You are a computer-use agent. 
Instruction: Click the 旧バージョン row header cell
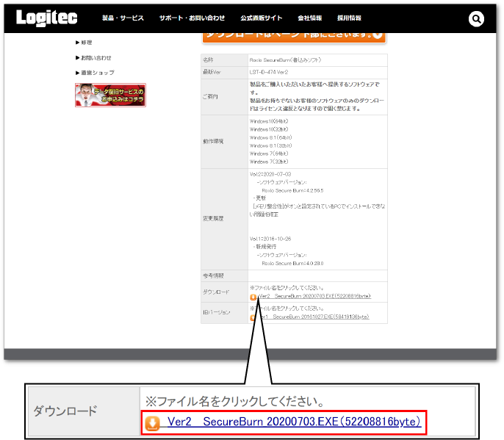[x=224, y=312]
